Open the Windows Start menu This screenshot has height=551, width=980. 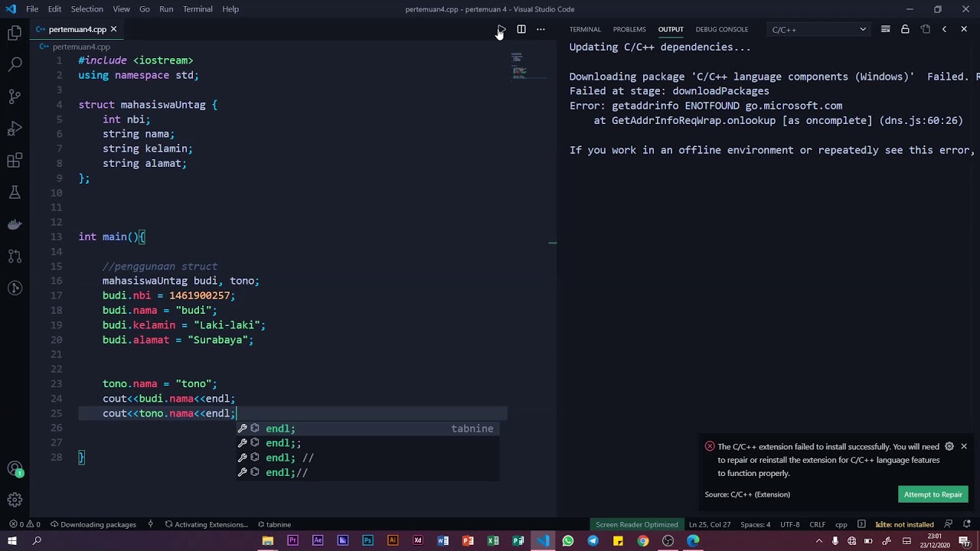pos(12,541)
